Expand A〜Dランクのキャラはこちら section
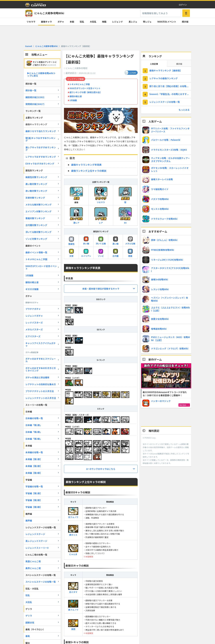Screen dimensions: 215x644 coord(101,469)
